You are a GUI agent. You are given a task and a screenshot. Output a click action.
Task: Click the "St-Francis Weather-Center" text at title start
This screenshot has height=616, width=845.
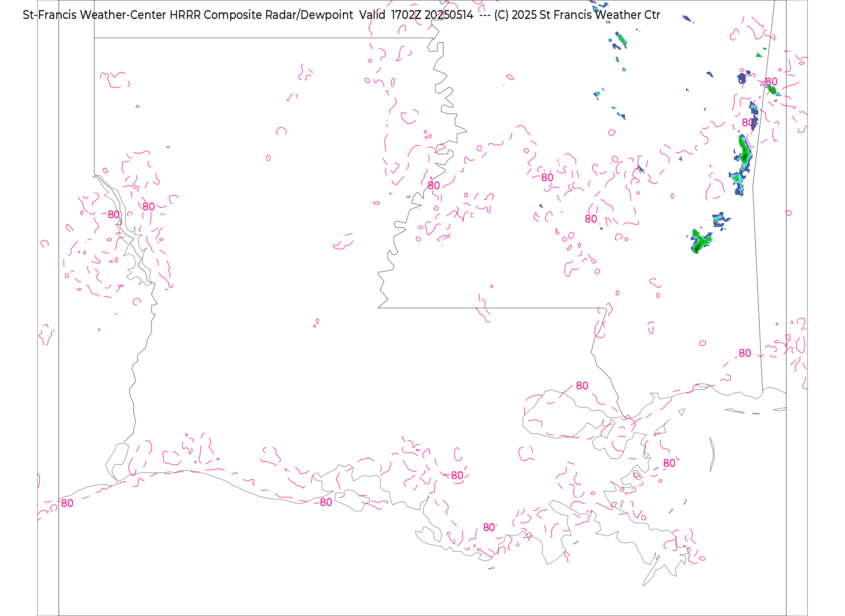point(95,15)
